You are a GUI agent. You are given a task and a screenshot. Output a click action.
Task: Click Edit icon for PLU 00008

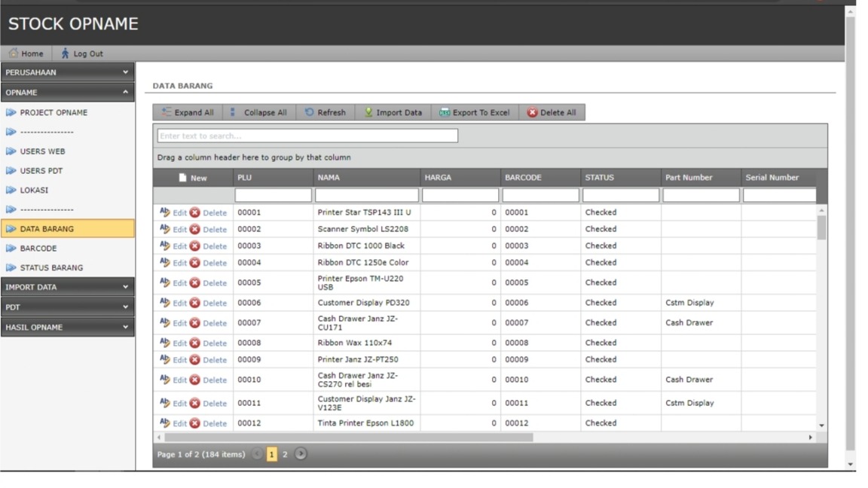tap(164, 343)
